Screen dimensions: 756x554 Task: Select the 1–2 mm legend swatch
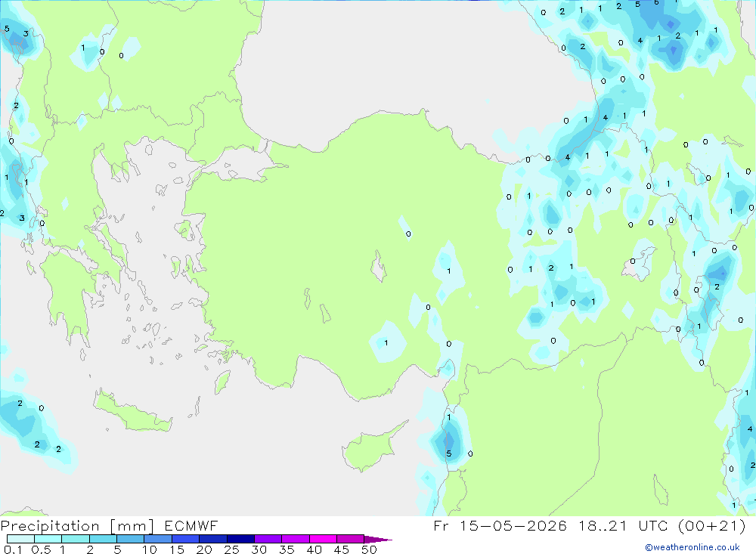point(75,539)
